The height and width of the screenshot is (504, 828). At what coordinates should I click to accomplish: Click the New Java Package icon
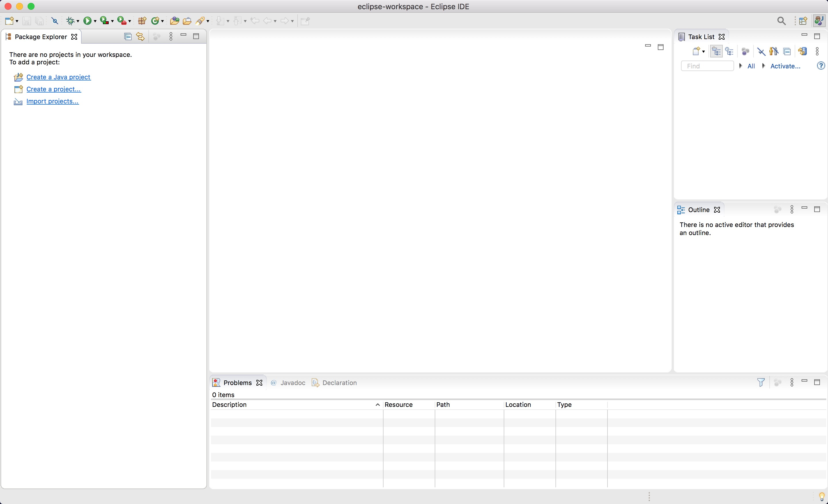pos(142,21)
